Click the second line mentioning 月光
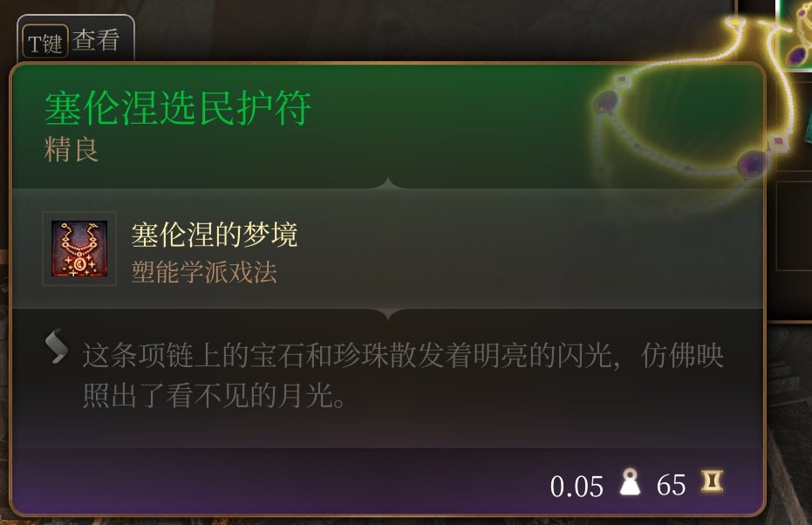The image size is (812, 525). 214,396
